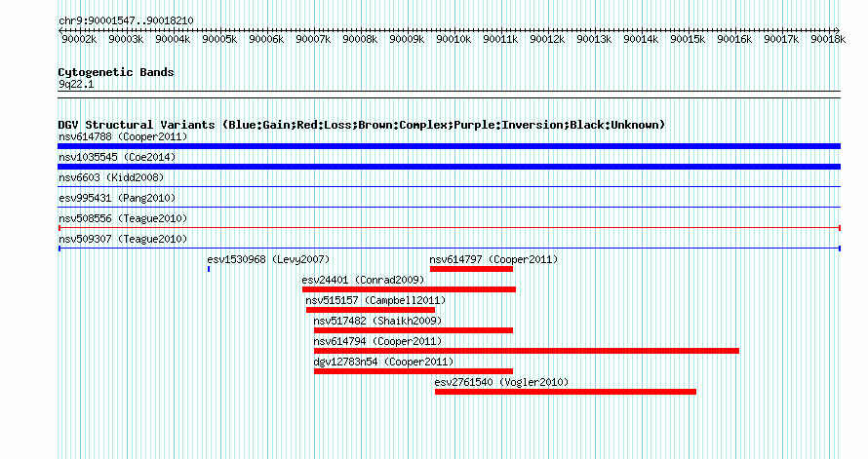Screen dimensions: 868x459
Task: Click the 90009k ruler tick label
Action: point(408,40)
